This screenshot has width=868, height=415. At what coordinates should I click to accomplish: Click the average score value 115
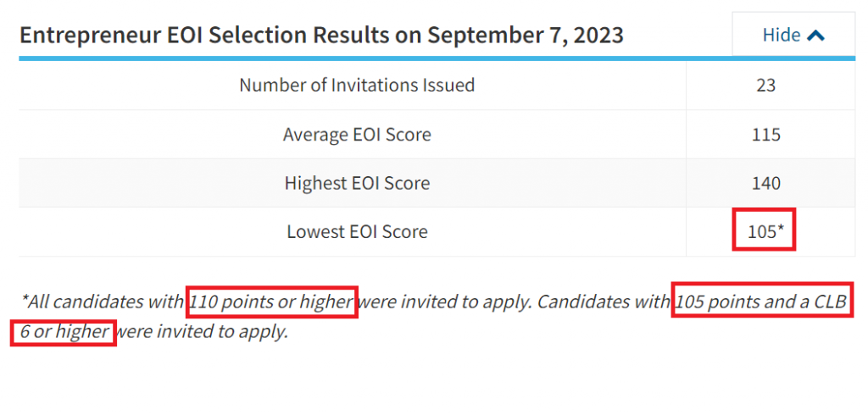(765, 135)
